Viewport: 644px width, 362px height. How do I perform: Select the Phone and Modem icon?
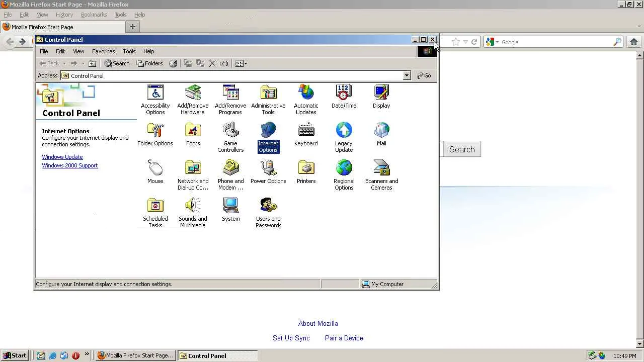coord(230,175)
